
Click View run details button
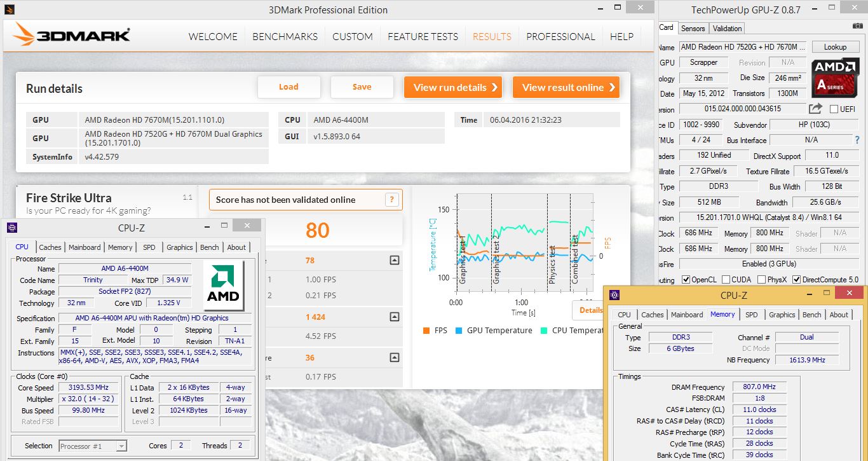(x=453, y=87)
